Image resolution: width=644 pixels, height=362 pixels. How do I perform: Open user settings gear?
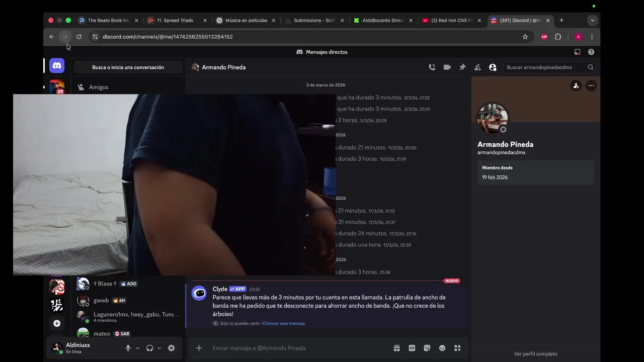coord(172,348)
